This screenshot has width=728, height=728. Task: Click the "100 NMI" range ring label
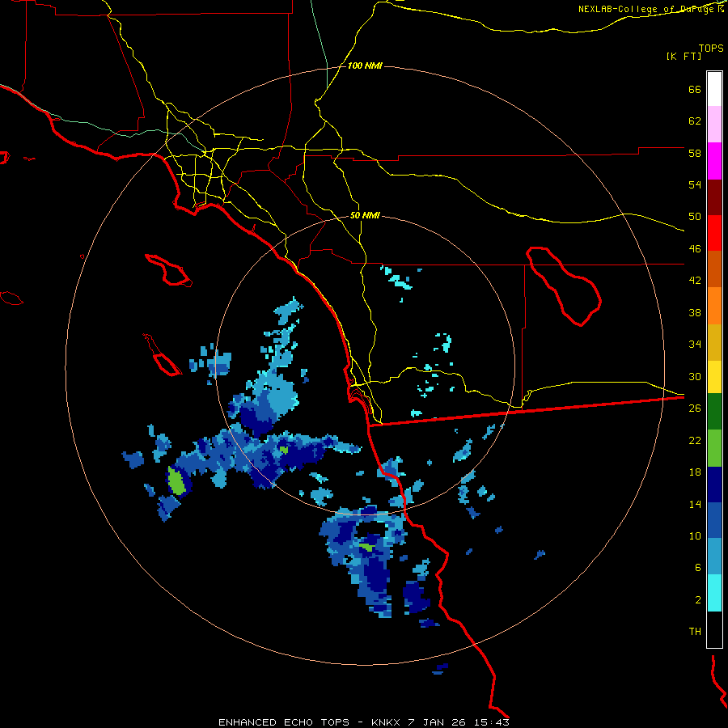365,66
